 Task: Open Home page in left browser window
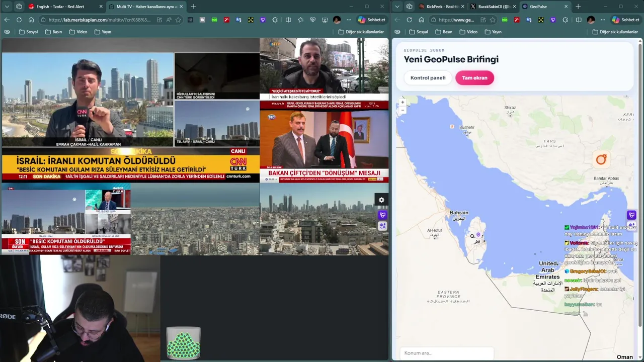tap(31, 20)
